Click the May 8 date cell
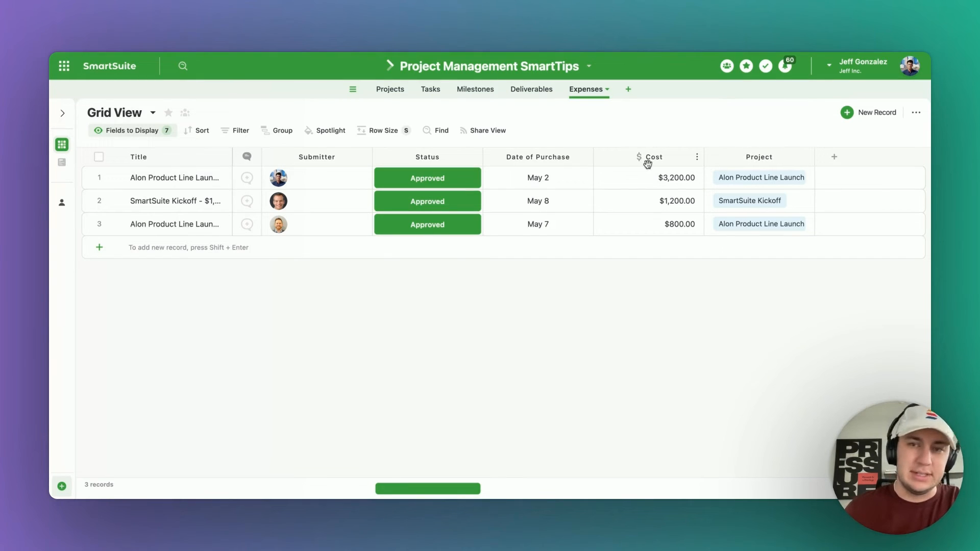The image size is (980, 551). (x=538, y=201)
